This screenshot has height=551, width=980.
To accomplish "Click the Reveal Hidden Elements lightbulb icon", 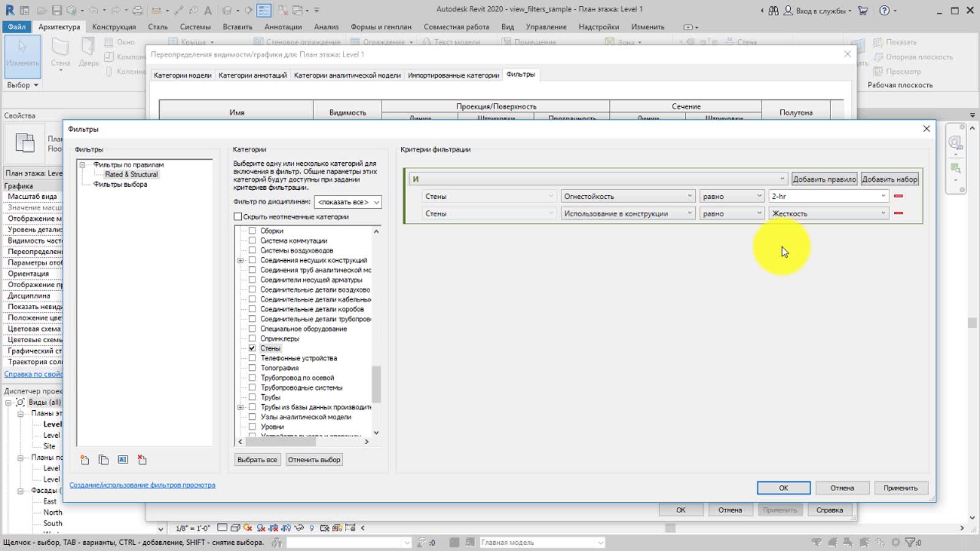I will pos(312,528).
